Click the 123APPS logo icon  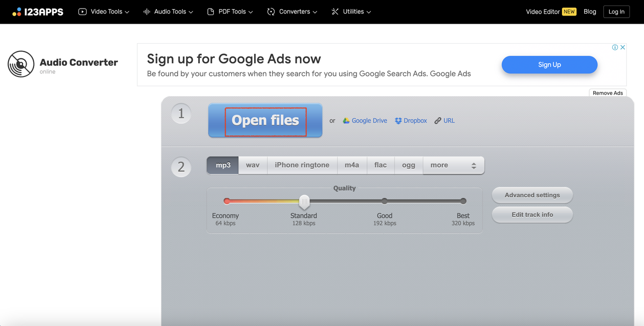(x=17, y=12)
